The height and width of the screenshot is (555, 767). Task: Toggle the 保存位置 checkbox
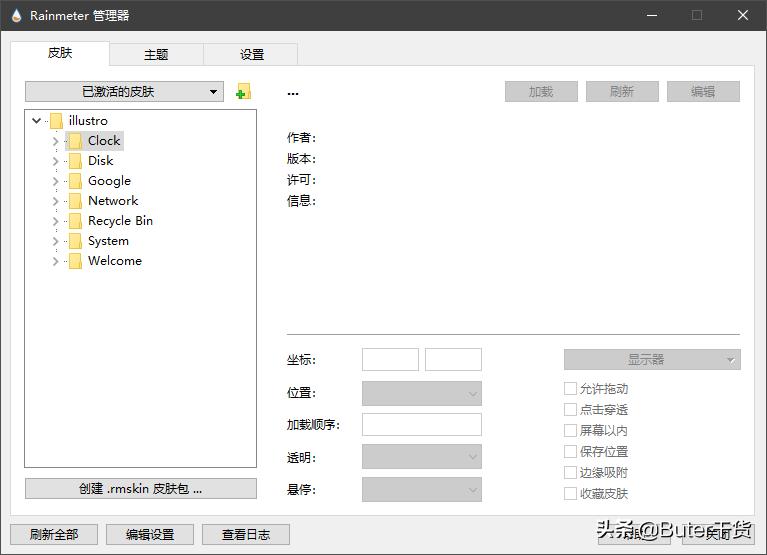[x=570, y=452]
